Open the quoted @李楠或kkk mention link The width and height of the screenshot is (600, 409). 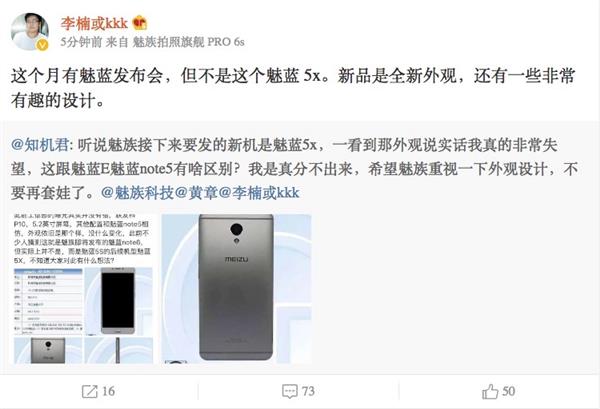click(259, 192)
